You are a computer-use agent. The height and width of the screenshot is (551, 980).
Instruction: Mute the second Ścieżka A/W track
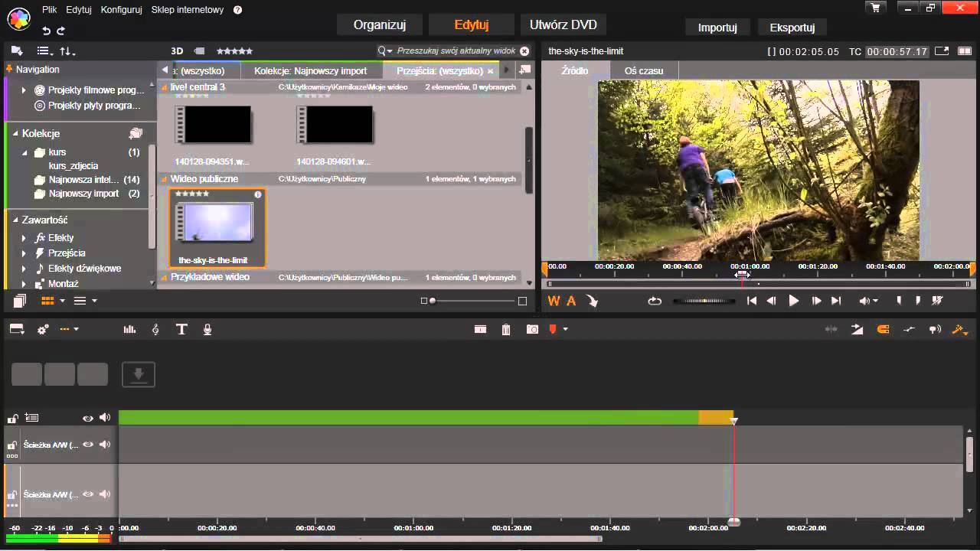105,494
